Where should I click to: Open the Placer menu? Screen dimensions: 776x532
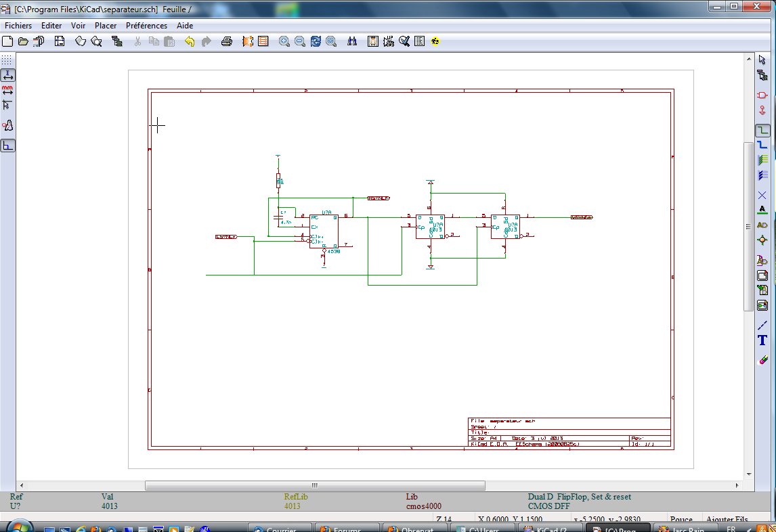pos(106,25)
